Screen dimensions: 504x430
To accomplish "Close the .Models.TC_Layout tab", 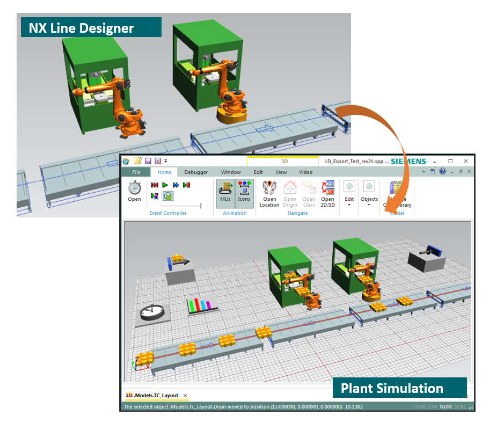I will (x=185, y=396).
